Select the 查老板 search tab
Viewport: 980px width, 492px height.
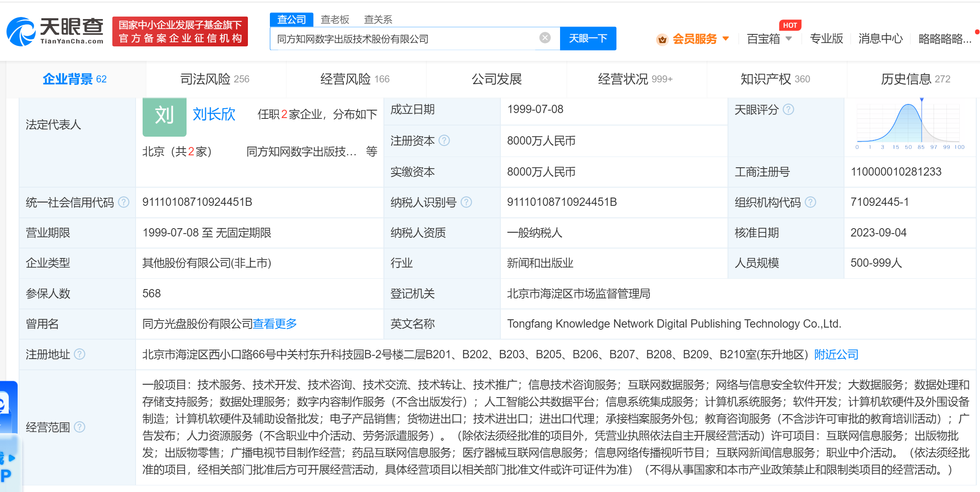tap(335, 19)
